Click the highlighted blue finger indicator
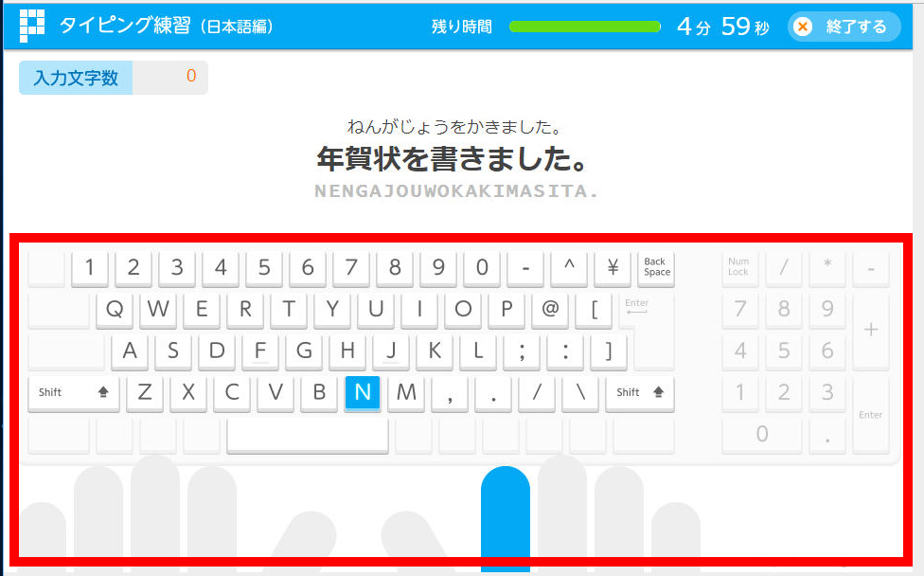The height and width of the screenshot is (576, 924). pyautogui.click(x=505, y=519)
